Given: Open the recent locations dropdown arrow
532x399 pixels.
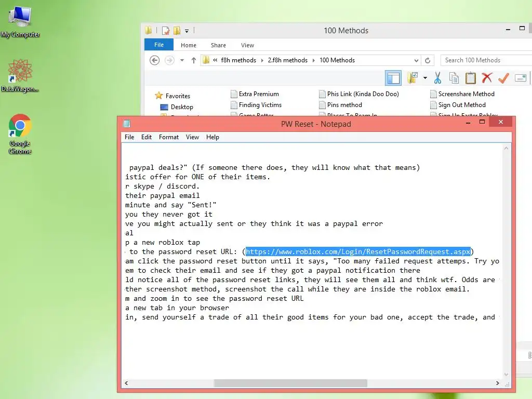Looking at the screenshot, I should click(182, 60).
